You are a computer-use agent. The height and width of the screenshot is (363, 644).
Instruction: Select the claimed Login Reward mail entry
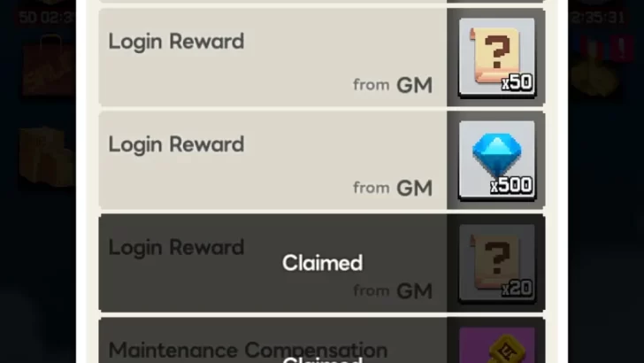pos(322,263)
